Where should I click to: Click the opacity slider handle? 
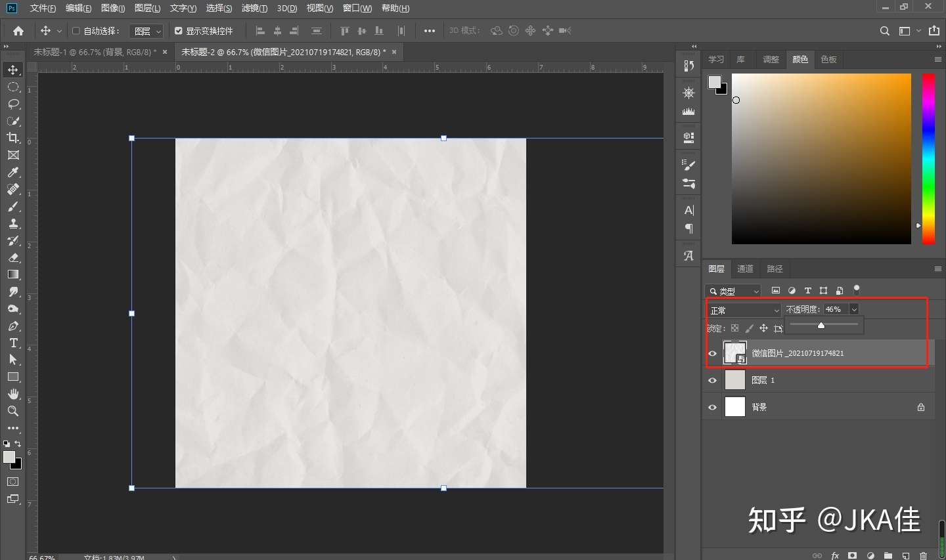click(x=821, y=325)
